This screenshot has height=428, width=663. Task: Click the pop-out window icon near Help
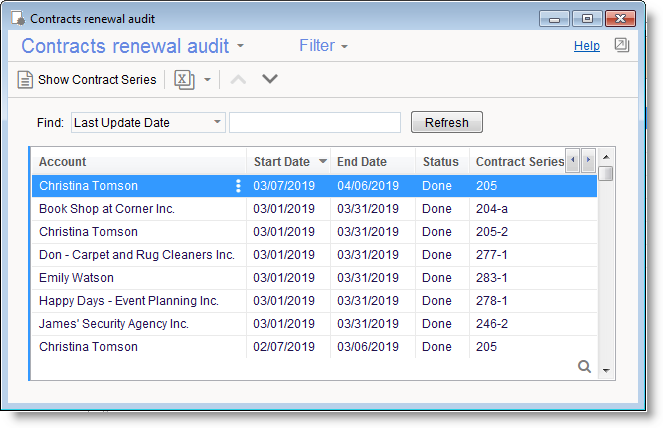(x=621, y=45)
